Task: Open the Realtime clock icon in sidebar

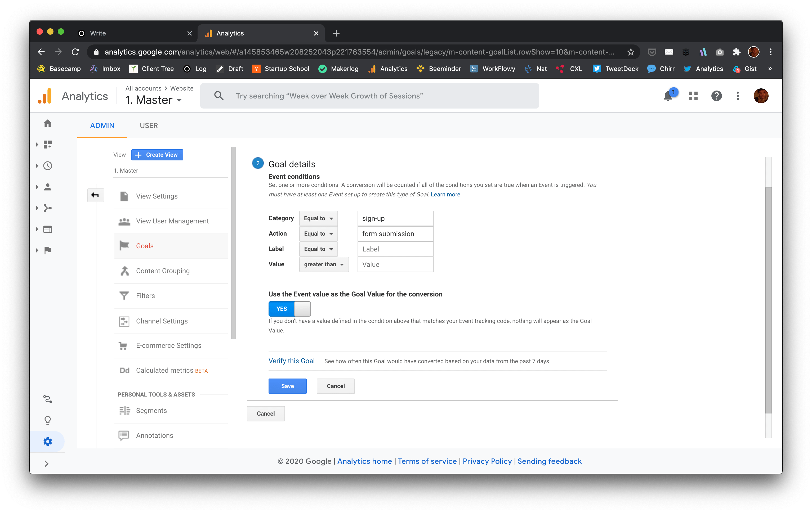Action: (x=48, y=166)
